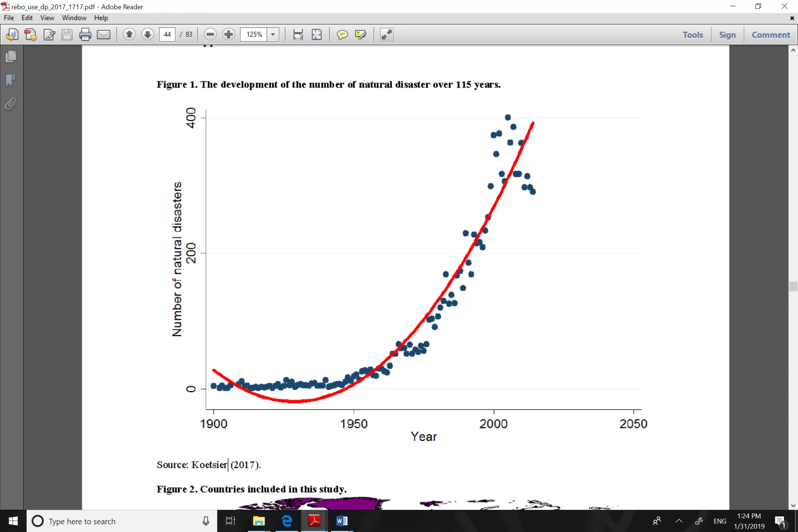Open the attachments paperclip panel
Image resolution: width=798 pixels, height=532 pixels.
tap(11, 104)
